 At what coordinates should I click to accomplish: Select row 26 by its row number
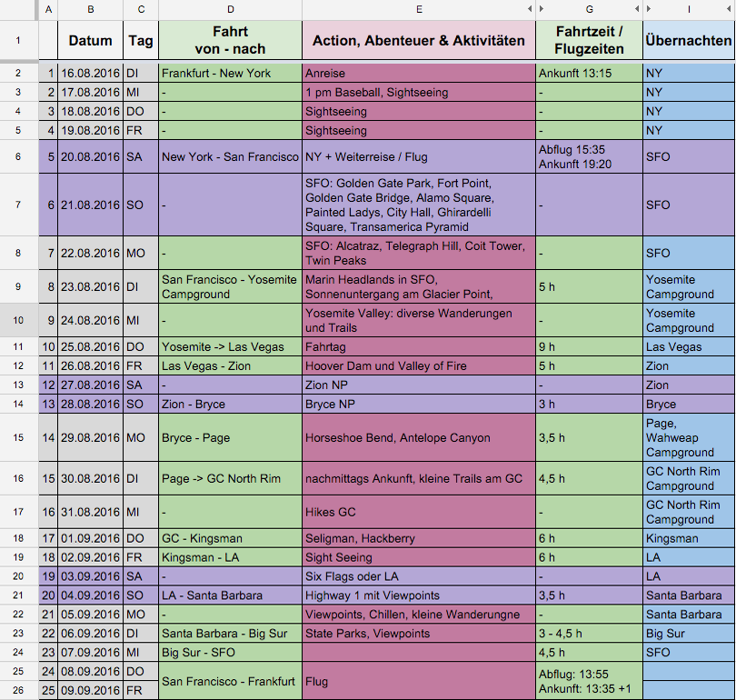pos(19,690)
